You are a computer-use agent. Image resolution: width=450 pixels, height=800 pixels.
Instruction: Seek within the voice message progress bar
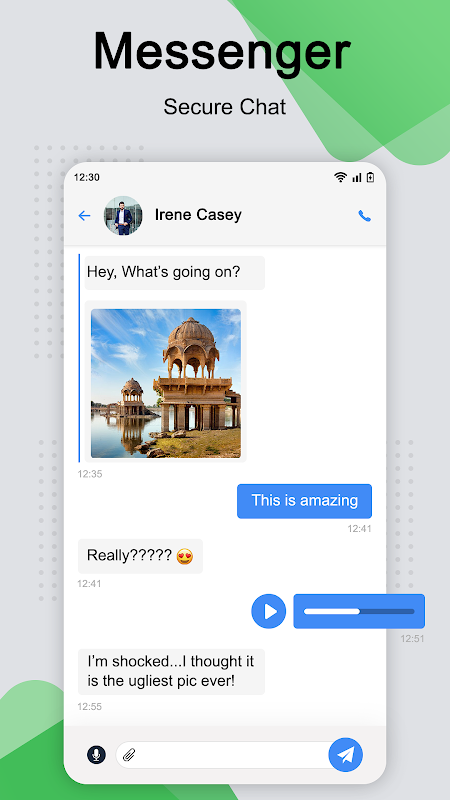coord(359,611)
